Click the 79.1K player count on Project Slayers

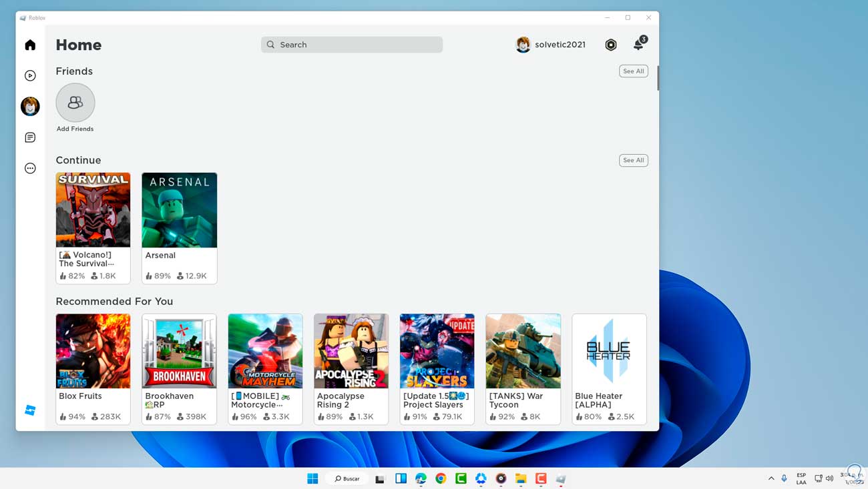(x=447, y=417)
